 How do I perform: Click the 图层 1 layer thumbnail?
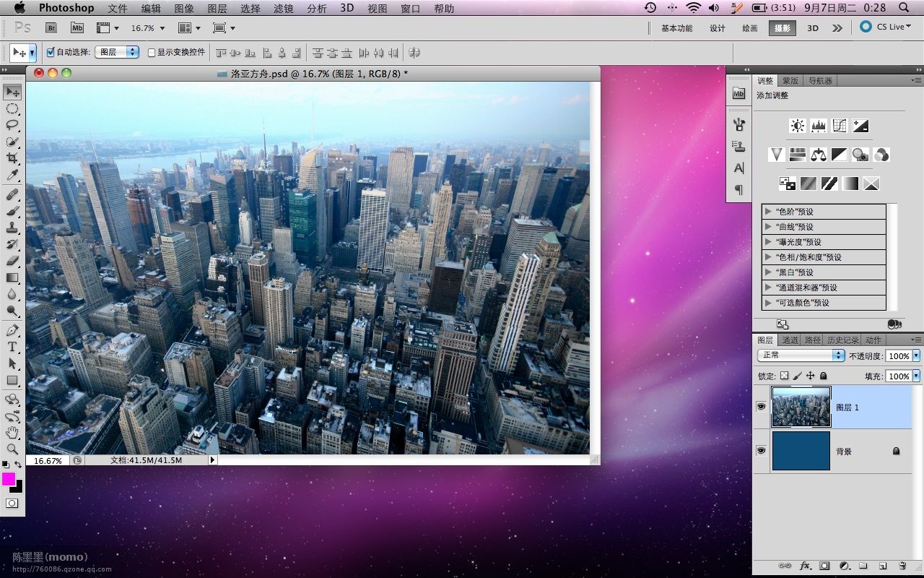click(801, 407)
